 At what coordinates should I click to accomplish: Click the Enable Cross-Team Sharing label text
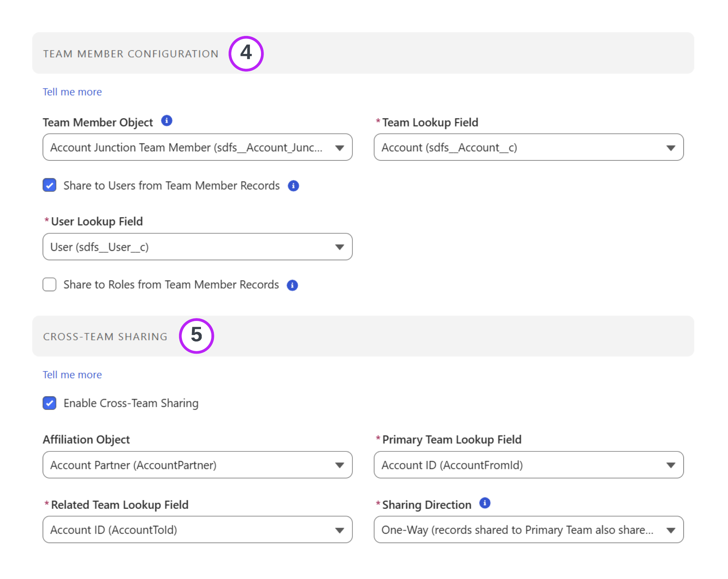pyautogui.click(x=131, y=403)
